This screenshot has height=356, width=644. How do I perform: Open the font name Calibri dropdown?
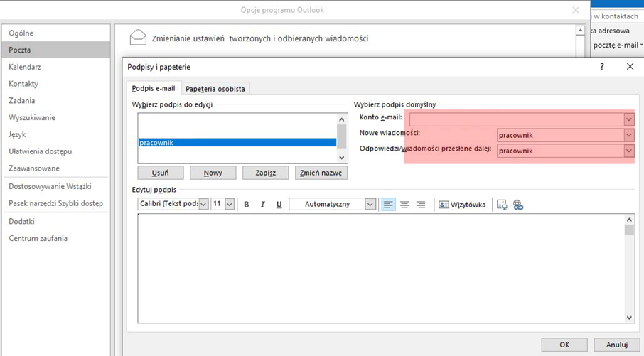pos(203,205)
